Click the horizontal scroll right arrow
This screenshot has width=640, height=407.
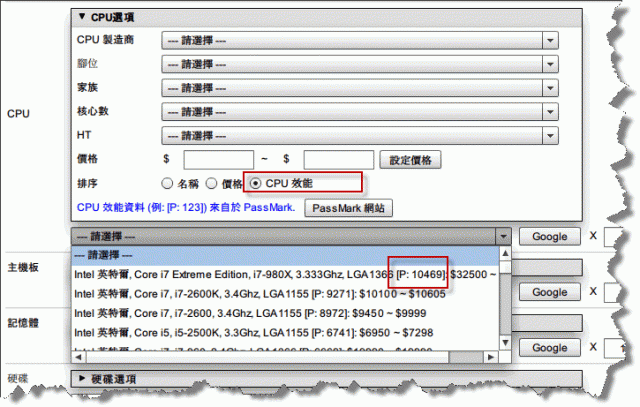(x=491, y=357)
